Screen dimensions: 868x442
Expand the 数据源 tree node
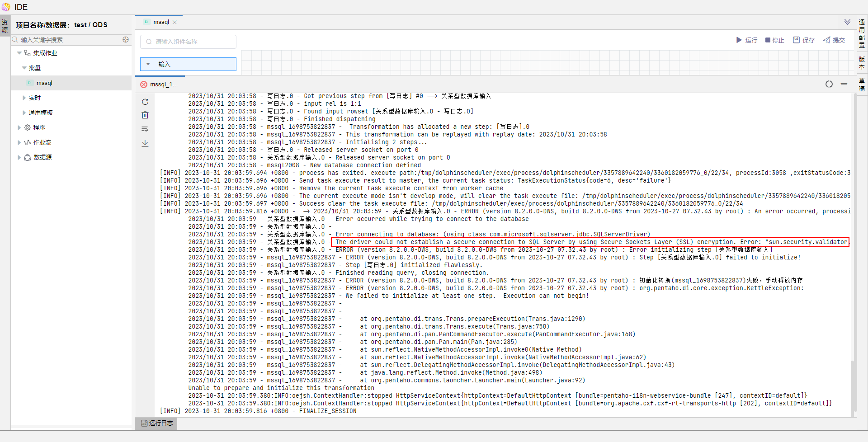tap(19, 157)
